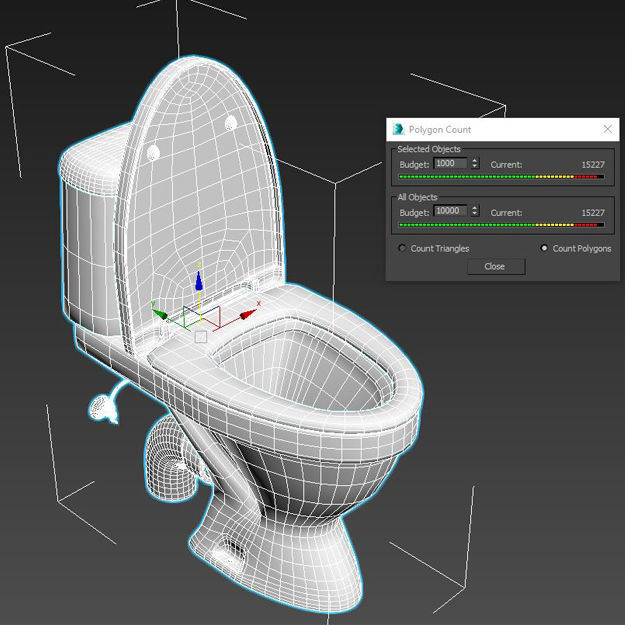Screen dimensions: 625x625
Task: Click the Selected Objects group label
Action: point(428,149)
